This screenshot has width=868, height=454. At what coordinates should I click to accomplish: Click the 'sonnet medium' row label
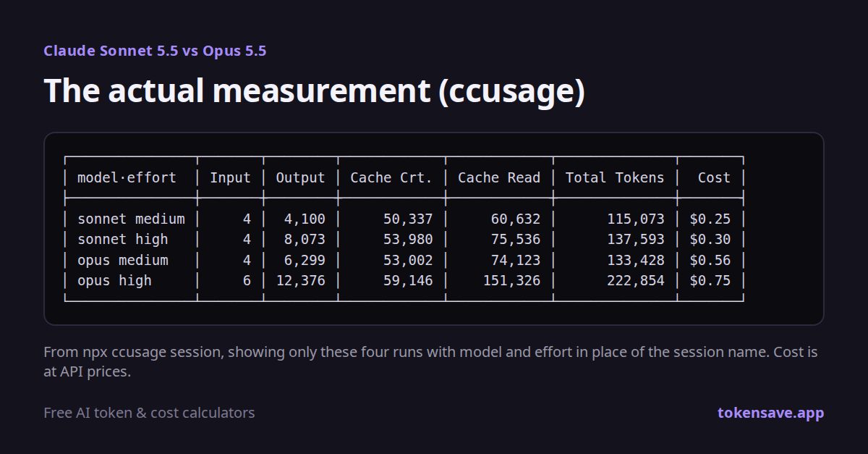[131, 219]
